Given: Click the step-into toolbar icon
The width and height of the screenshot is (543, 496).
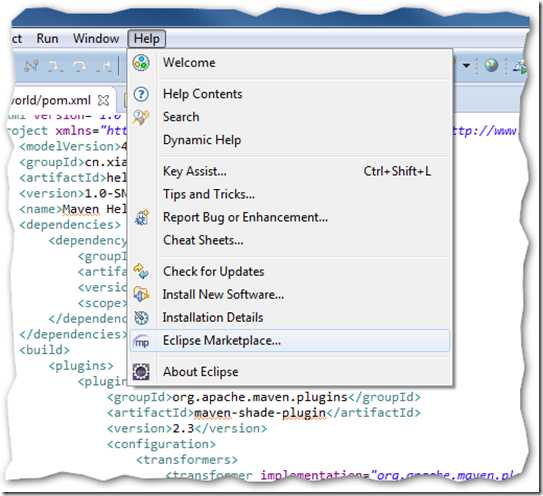Looking at the screenshot, I should click(x=55, y=65).
